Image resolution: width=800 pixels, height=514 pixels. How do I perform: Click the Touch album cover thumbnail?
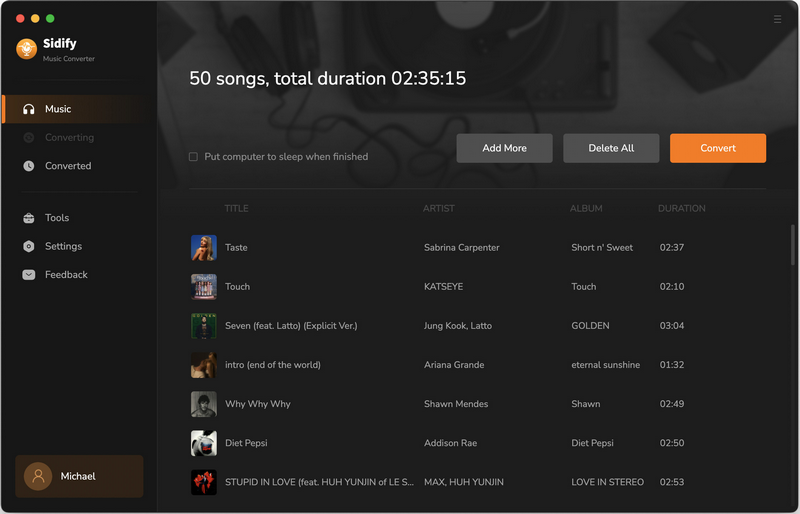204,287
